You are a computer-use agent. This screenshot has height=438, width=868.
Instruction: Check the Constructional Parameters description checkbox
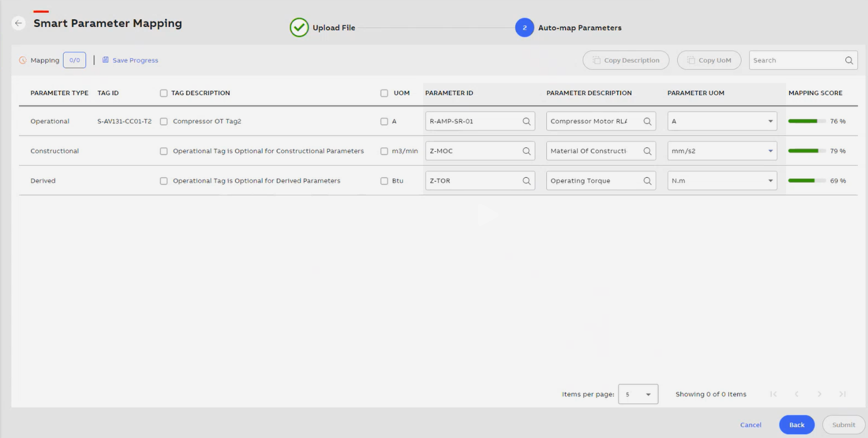tap(164, 151)
